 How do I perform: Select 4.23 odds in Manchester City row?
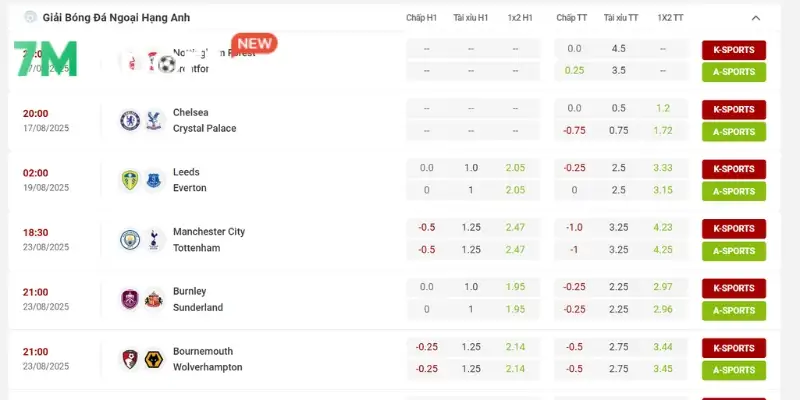point(663,227)
